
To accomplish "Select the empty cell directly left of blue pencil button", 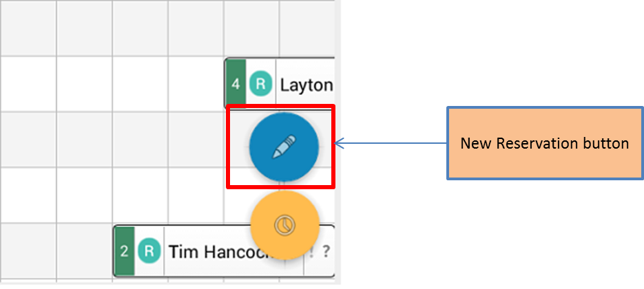I will (x=196, y=140).
